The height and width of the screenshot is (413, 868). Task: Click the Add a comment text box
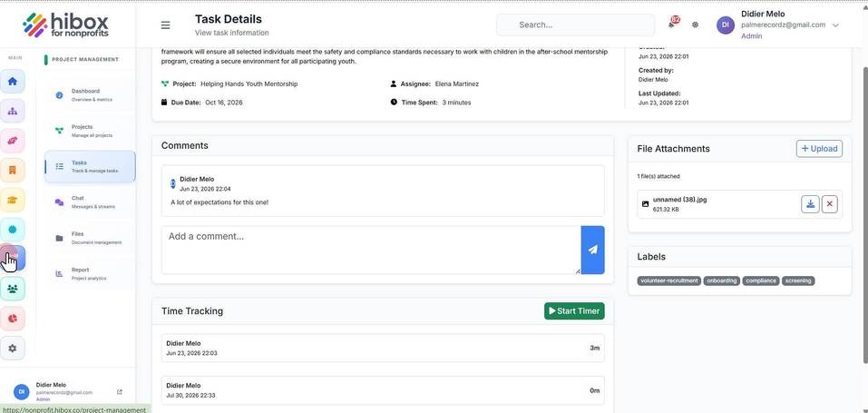coord(372,250)
